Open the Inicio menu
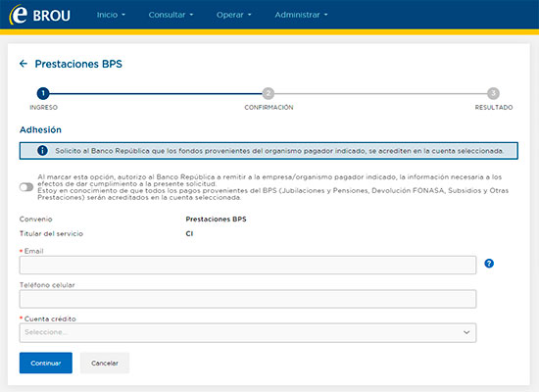This screenshot has height=392, width=539. (111, 15)
